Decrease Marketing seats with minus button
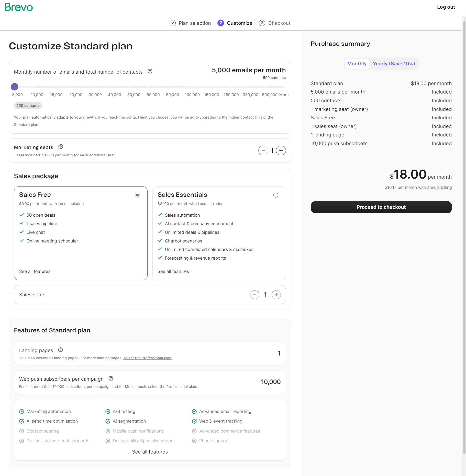The height and width of the screenshot is (476, 466). click(263, 150)
